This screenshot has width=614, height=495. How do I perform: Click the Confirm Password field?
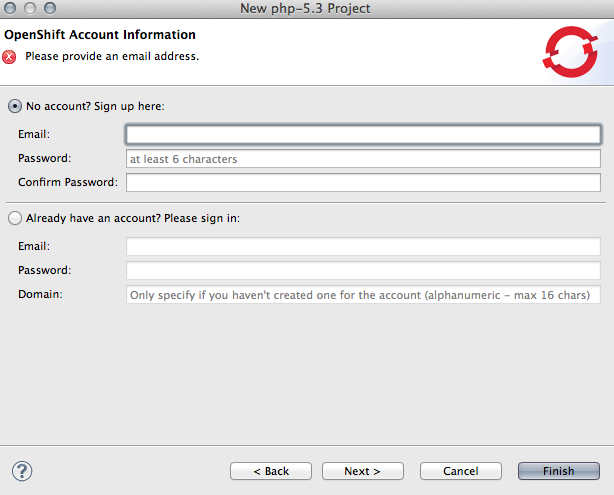click(x=362, y=182)
